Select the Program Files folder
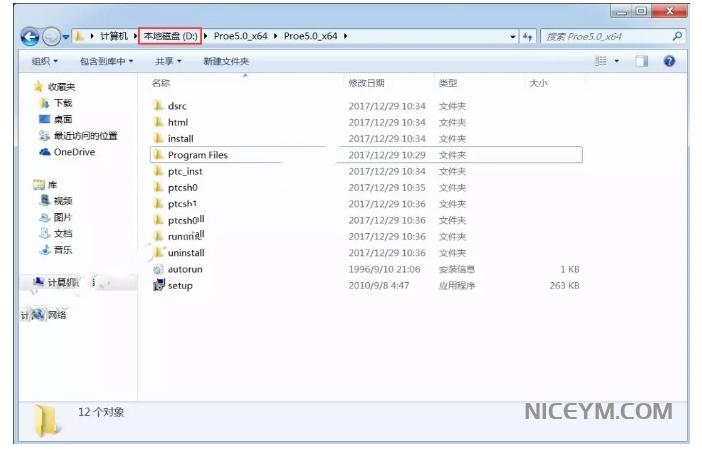702x449 pixels. click(x=197, y=155)
